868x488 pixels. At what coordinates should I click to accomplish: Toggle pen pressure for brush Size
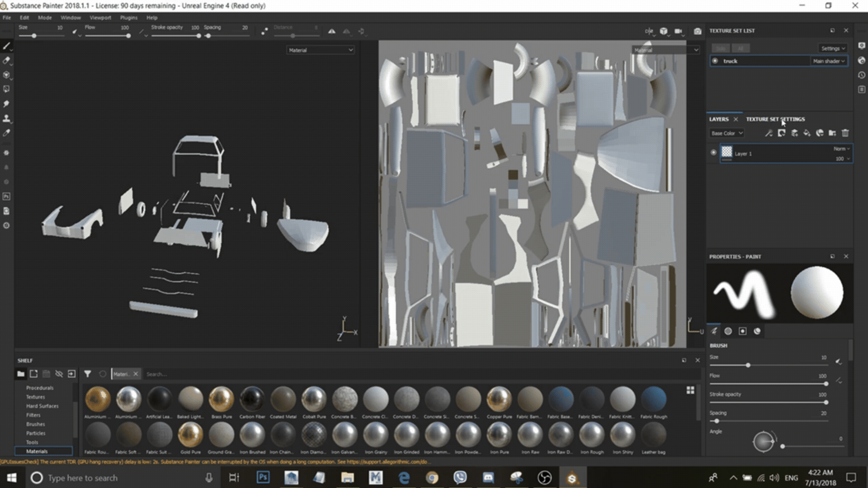pos(839,361)
